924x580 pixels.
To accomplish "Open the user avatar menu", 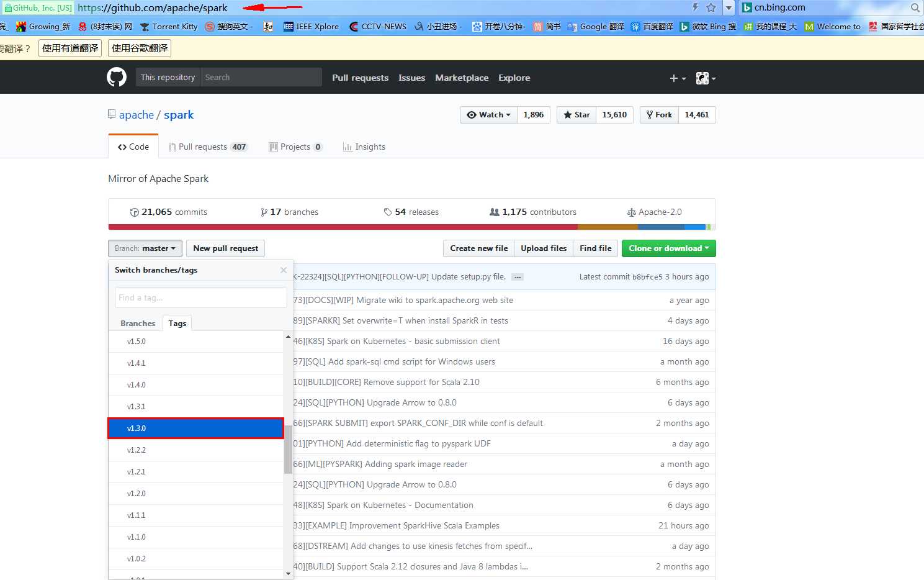I will point(706,78).
